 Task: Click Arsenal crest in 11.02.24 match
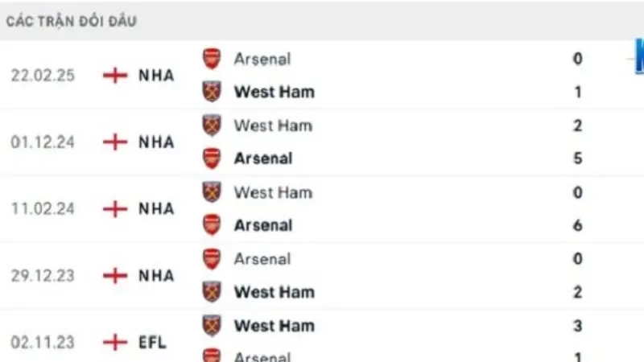point(211,225)
